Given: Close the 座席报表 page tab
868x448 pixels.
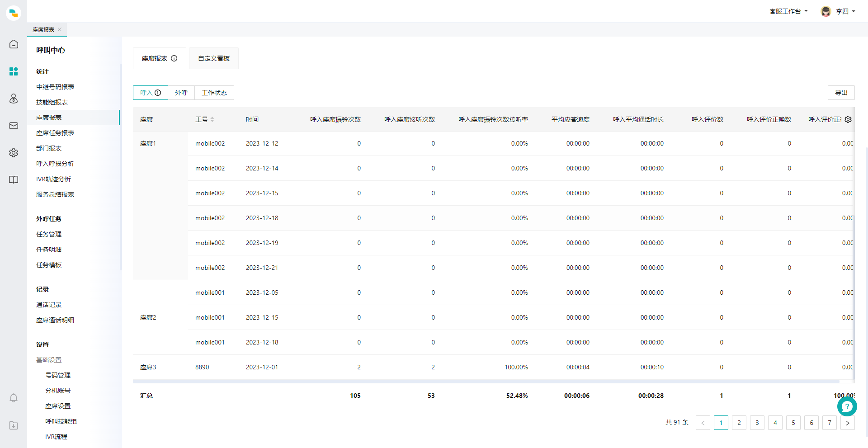Looking at the screenshot, I should [60, 29].
